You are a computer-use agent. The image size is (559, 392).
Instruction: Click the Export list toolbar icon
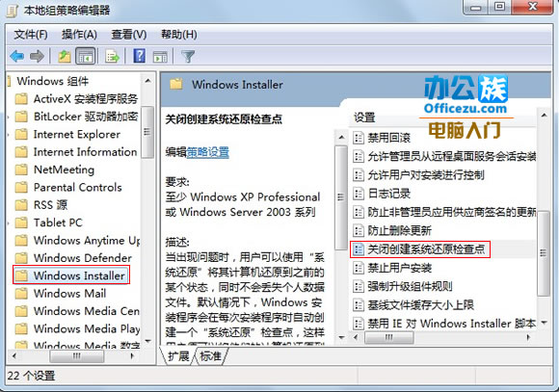113,56
